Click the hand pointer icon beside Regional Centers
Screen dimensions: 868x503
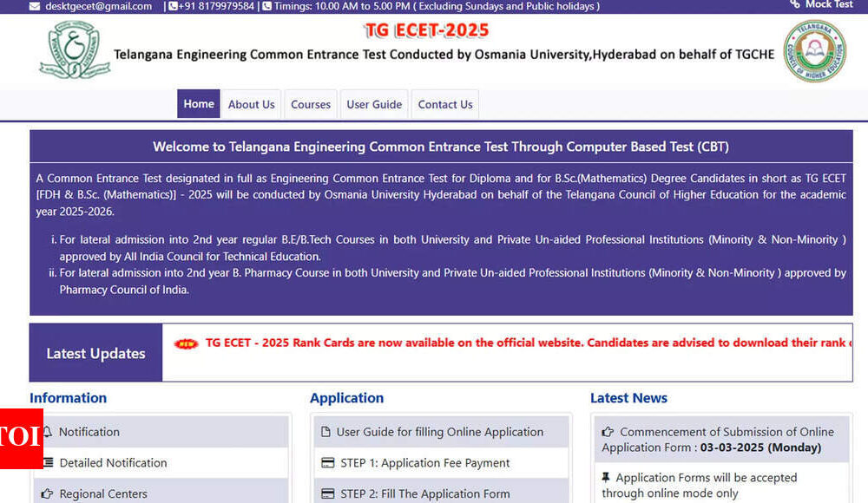pyautogui.click(x=47, y=493)
